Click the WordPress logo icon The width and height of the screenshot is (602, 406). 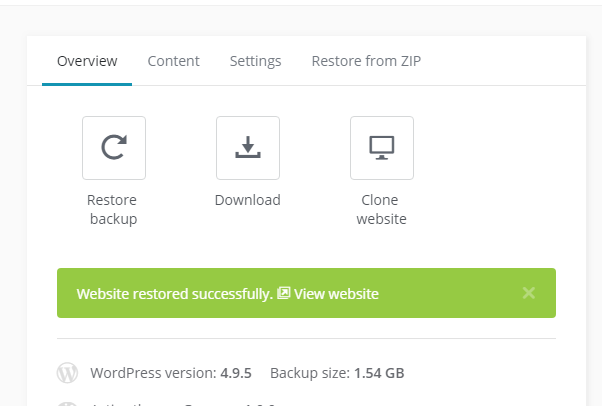coord(67,374)
